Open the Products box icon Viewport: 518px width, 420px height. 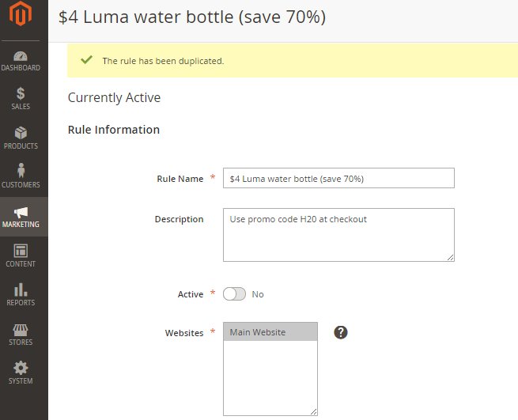tap(21, 133)
